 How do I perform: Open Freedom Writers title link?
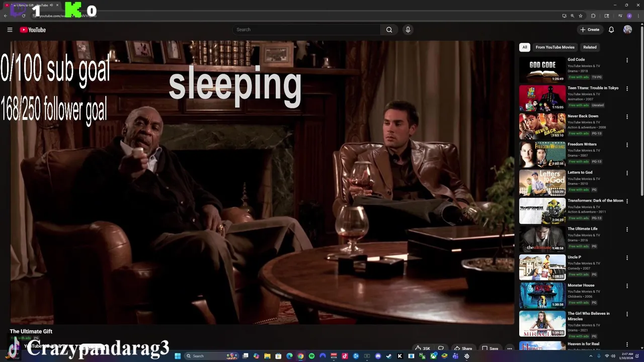click(x=582, y=144)
